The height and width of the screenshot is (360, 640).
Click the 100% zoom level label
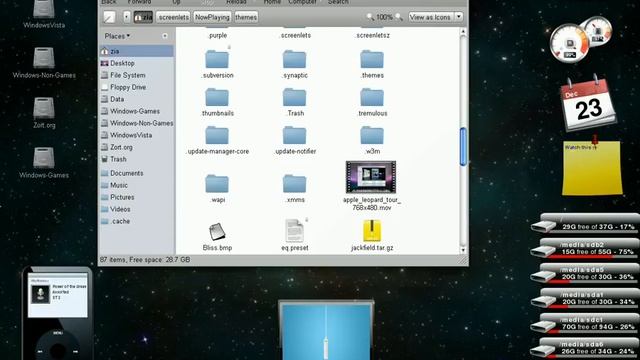pos(384,17)
